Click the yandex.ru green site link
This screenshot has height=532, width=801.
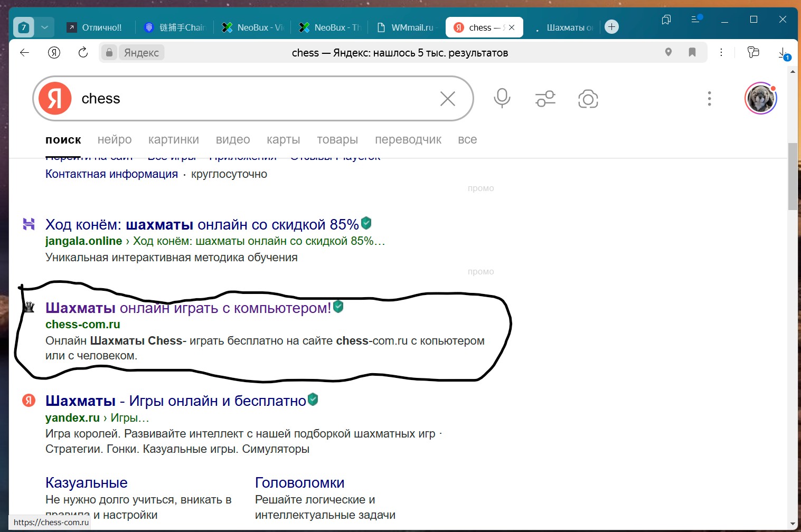pos(72,418)
